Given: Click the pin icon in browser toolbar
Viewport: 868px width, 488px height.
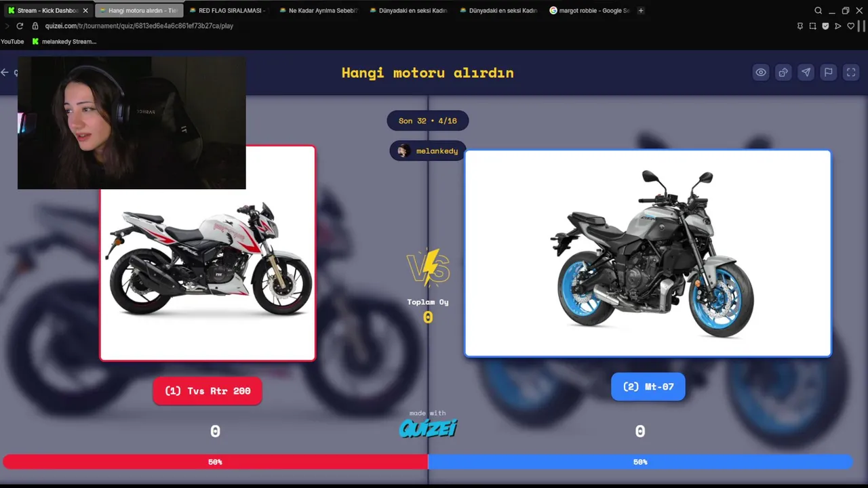Looking at the screenshot, I should [800, 26].
